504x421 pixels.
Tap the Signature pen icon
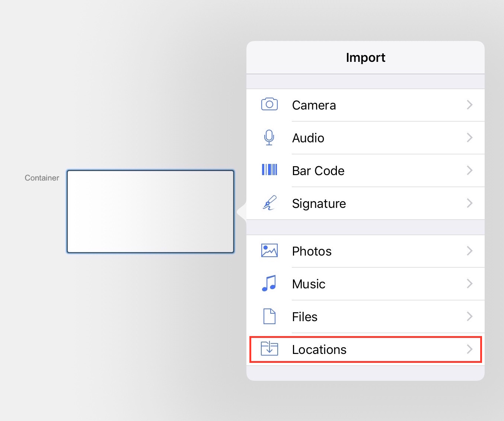[269, 203]
